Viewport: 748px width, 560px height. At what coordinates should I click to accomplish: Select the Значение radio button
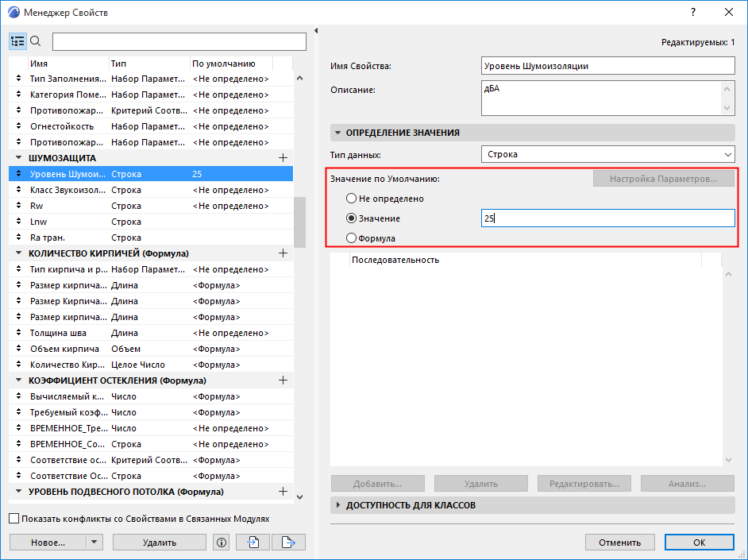[351, 218]
